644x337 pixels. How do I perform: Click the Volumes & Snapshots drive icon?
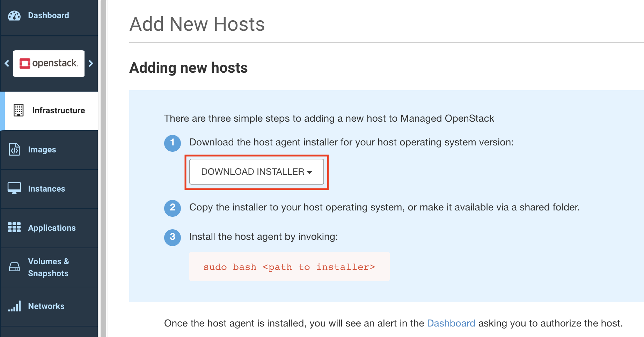pos(14,267)
